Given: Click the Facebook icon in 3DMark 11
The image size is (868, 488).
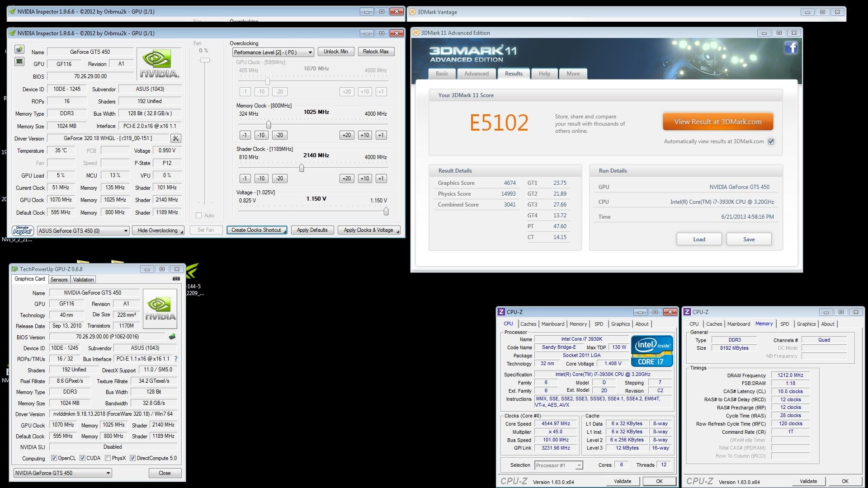Looking at the screenshot, I should [x=791, y=47].
